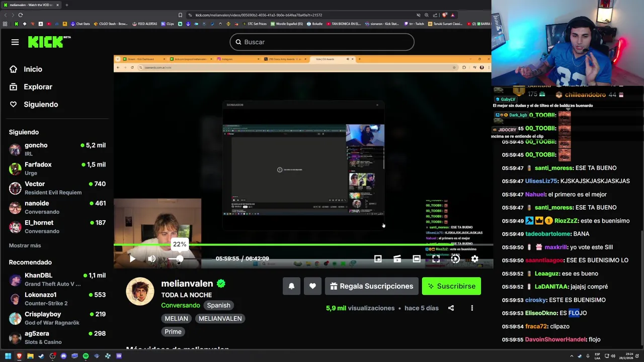Expand followed list with Mostrar más

(25, 245)
